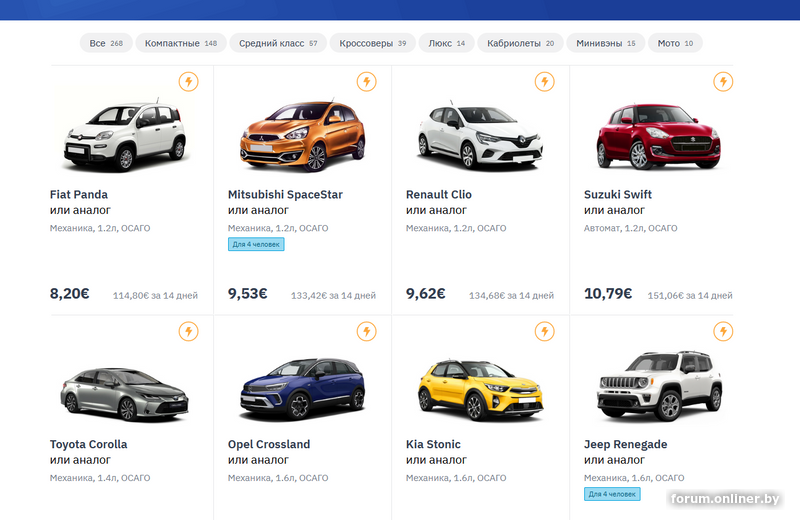
Task: Click the lightning icon on the Fiat Panda card
Action: (x=188, y=82)
